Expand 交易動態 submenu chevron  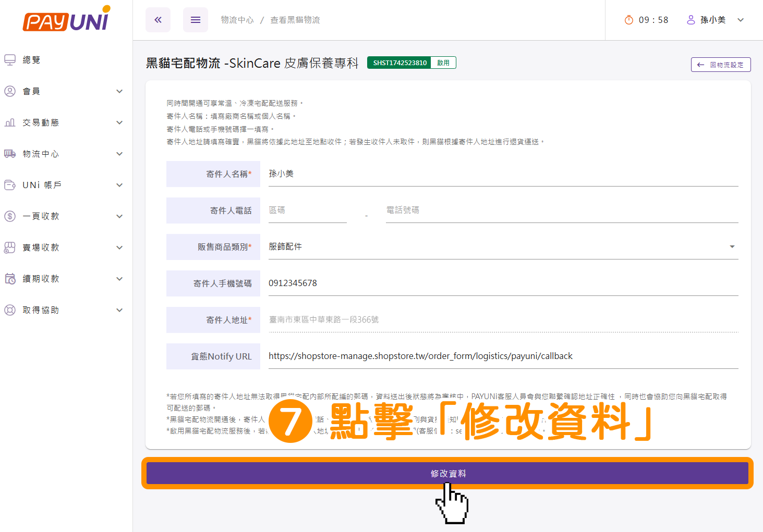coord(119,122)
